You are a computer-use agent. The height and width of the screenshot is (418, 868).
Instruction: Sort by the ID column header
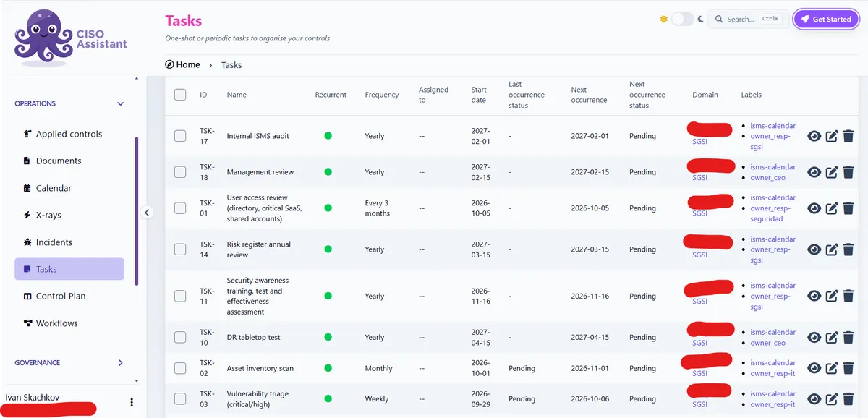coord(203,95)
